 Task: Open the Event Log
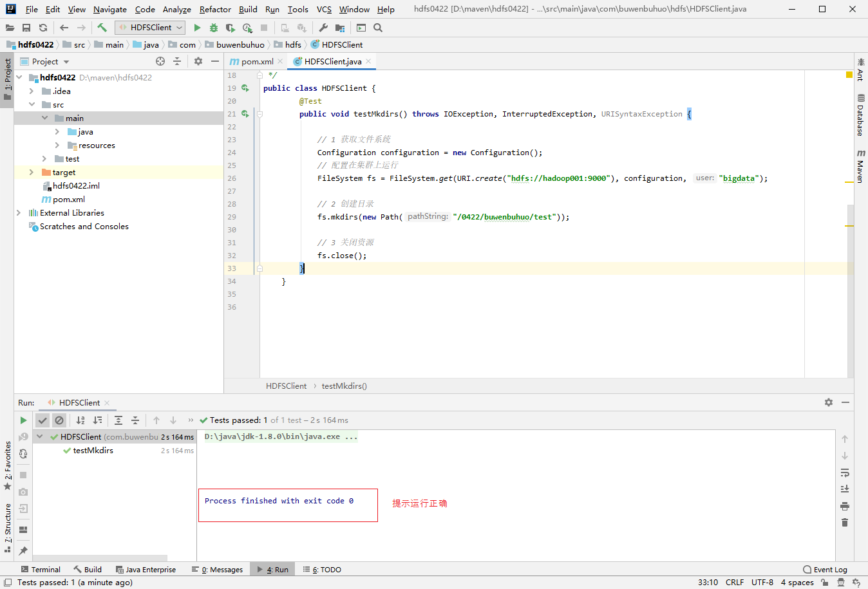pos(826,570)
